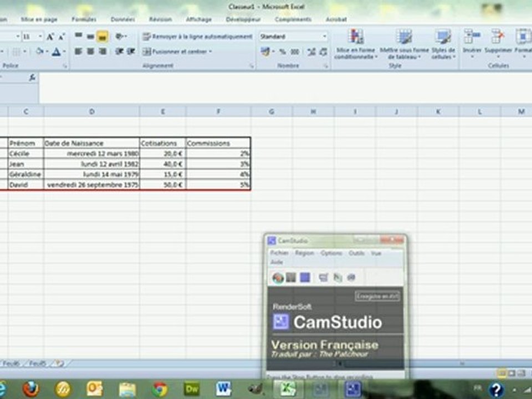
Task: Open the Compléments tab
Action: (293, 19)
